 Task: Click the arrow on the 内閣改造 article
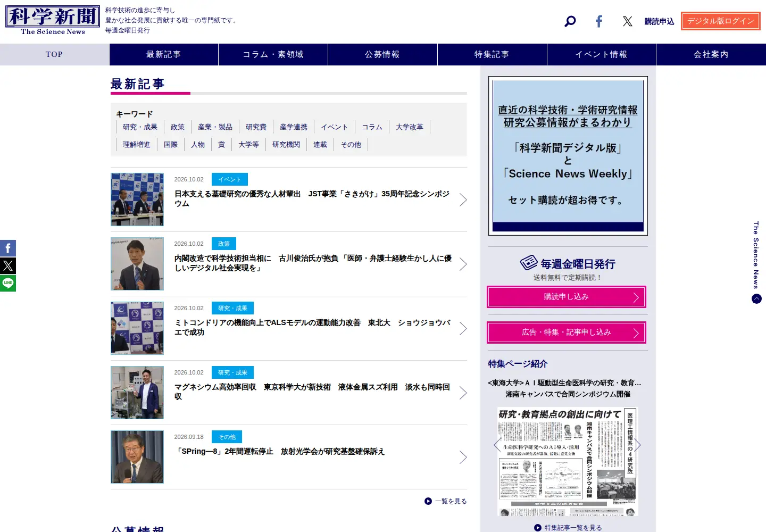pos(463,264)
